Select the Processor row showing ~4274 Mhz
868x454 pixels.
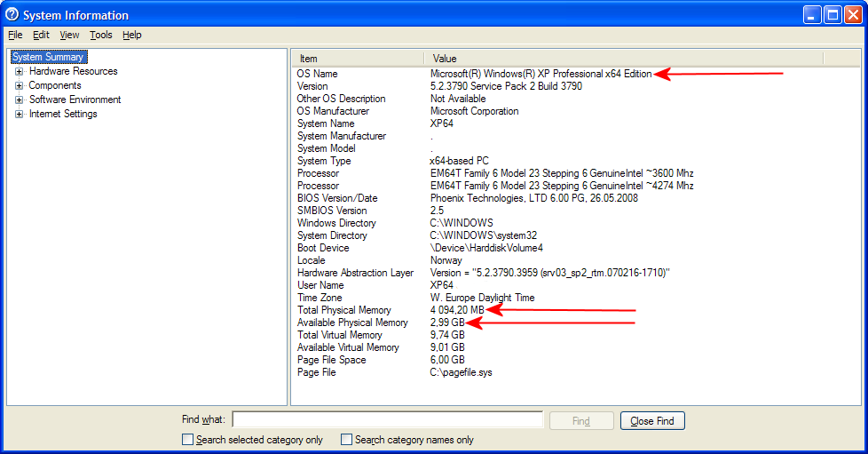[576, 186]
